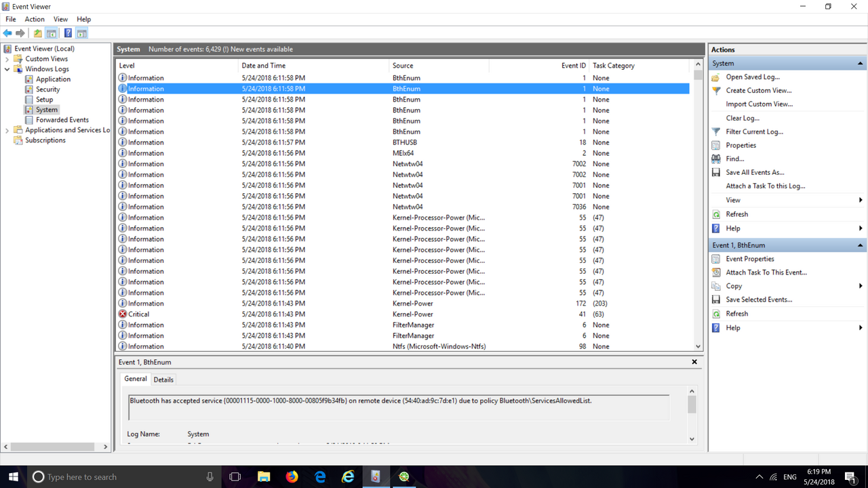Select the MEIx64 event row
This screenshot has height=488, width=868.
(x=403, y=153)
